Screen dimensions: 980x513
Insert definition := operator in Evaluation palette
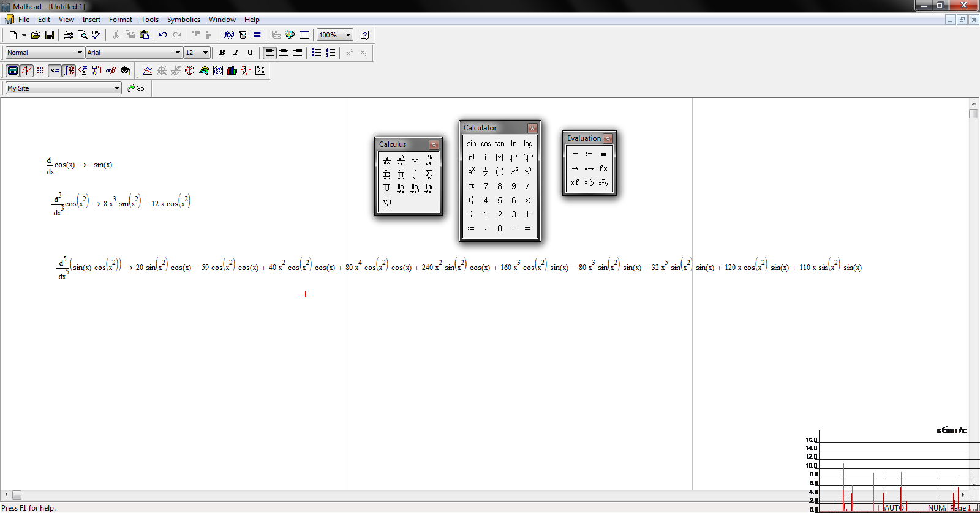point(589,154)
